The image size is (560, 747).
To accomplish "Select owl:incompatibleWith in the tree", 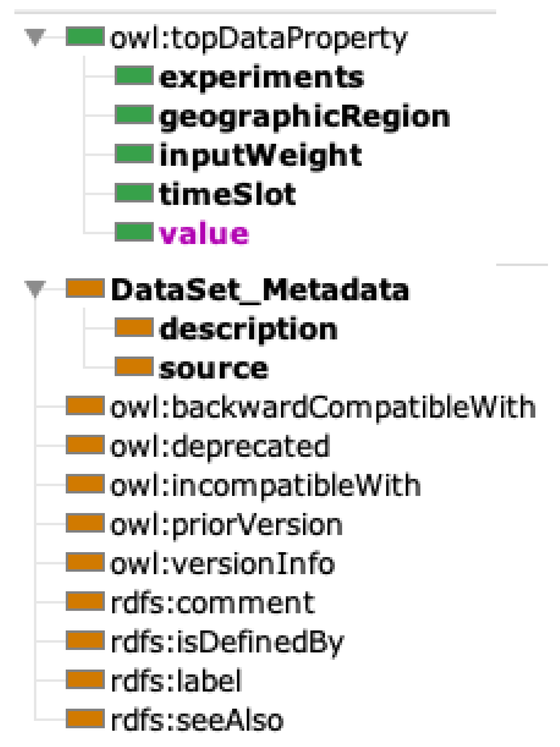I will tap(265, 485).
